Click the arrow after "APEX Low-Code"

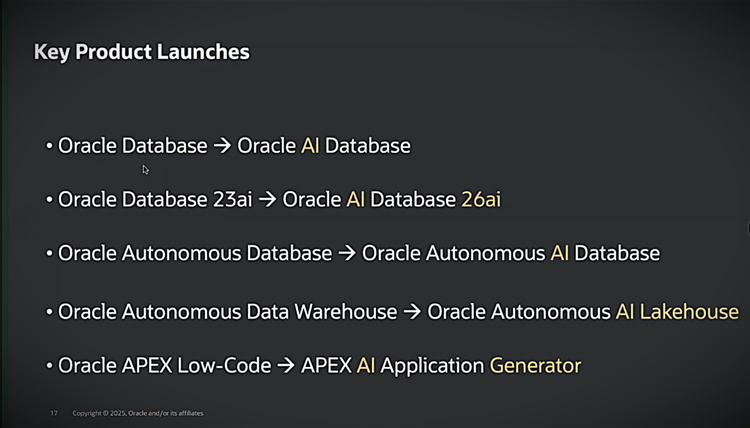(x=286, y=366)
